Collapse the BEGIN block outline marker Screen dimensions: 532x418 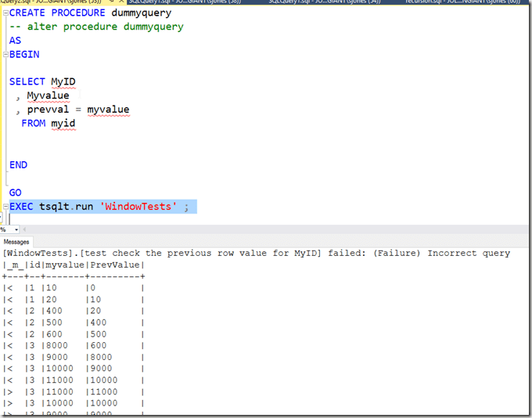click(x=5, y=55)
